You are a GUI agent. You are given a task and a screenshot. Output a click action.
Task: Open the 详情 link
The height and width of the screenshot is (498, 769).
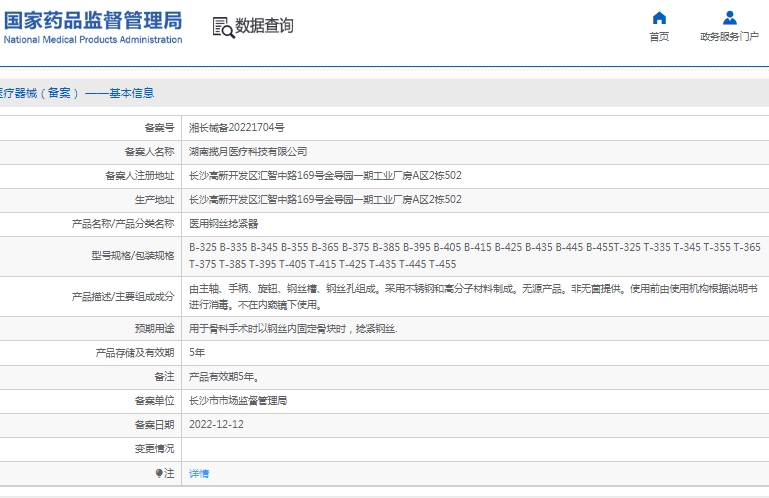coord(199,473)
